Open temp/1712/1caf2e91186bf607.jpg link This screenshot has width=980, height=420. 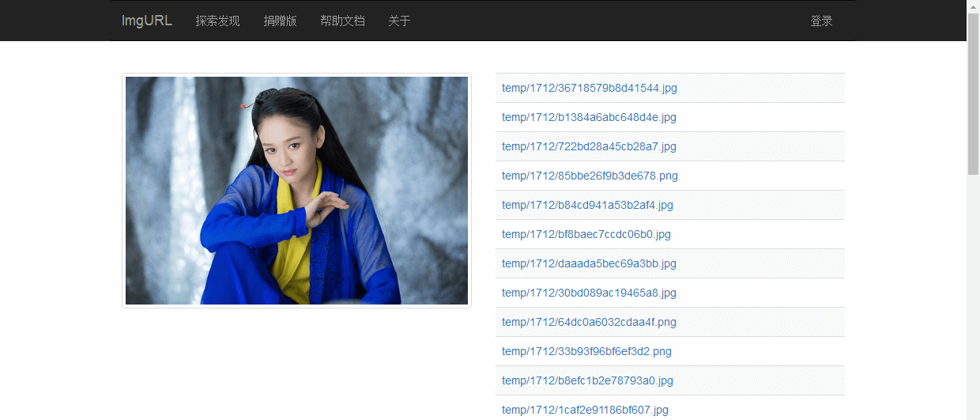pos(585,410)
